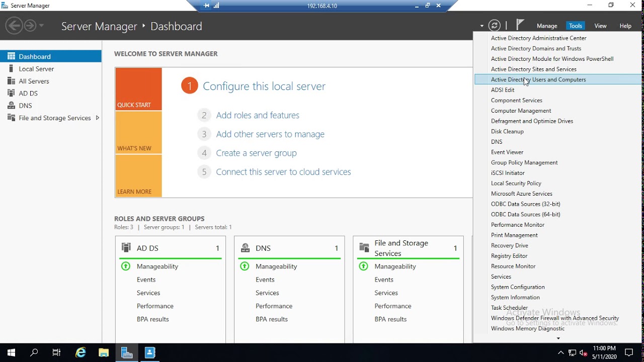The width and height of the screenshot is (644, 362).
Task: Click the Tools menu scroll-down arrow
Action: tap(558, 338)
